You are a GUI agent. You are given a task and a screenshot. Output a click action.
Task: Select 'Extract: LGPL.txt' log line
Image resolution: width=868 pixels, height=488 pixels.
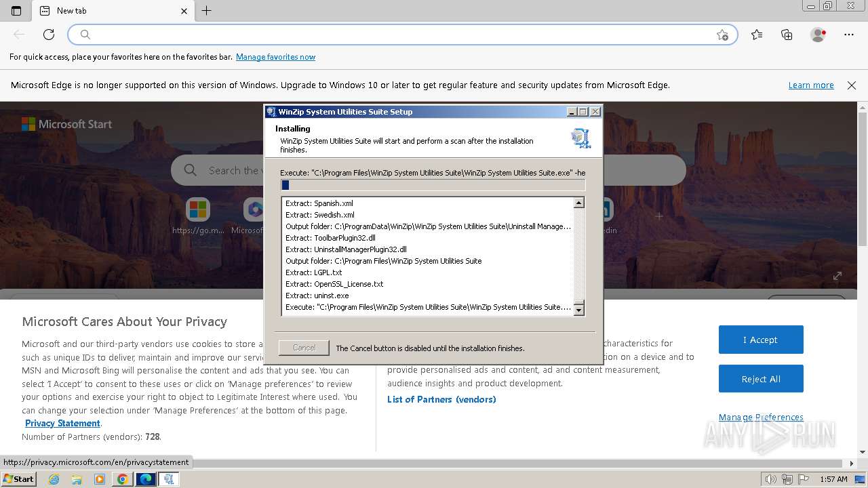coord(313,272)
